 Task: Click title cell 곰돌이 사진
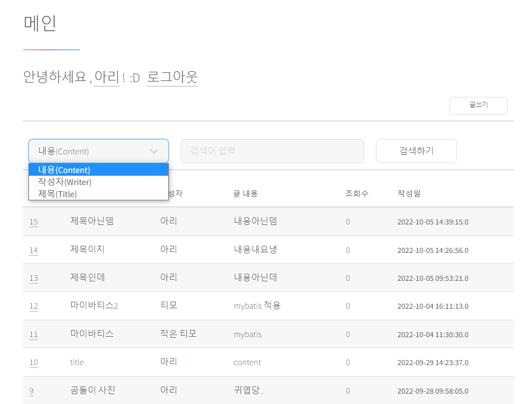click(x=93, y=390)
